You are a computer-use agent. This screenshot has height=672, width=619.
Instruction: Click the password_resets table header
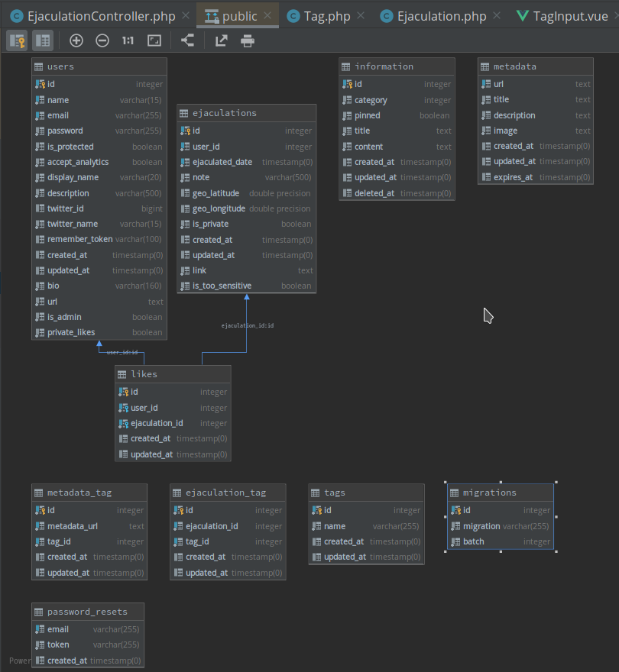[88, 612]
